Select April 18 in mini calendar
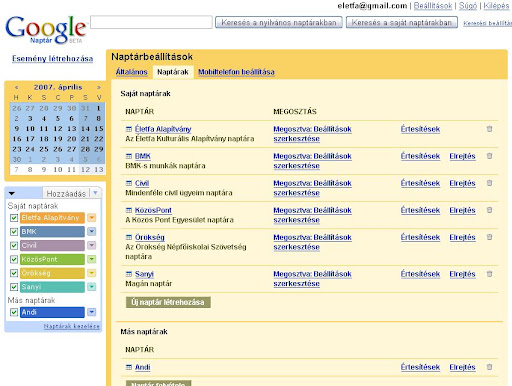Screen dimensions: 512x386 click(44, 139)
